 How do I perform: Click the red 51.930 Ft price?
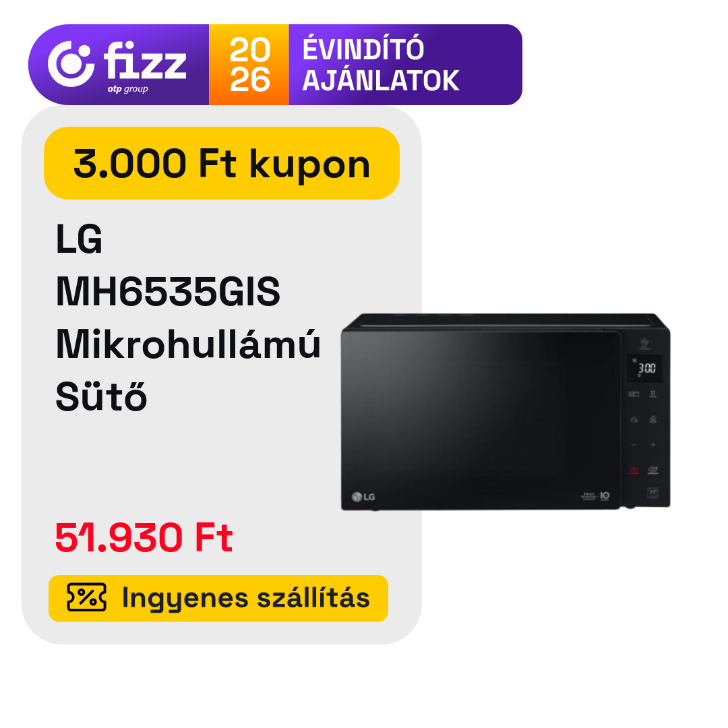click(x=144, y=537)
